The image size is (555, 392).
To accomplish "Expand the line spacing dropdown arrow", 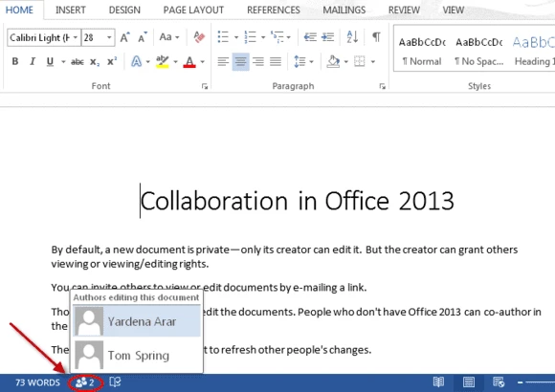I will point(312,62).
